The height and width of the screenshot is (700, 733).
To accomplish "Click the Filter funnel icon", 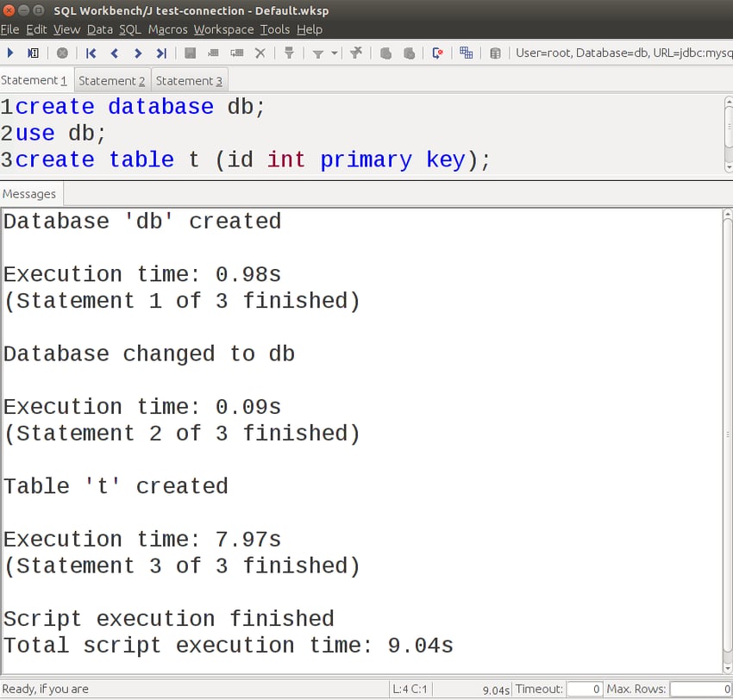I will [x=318, y=53].
